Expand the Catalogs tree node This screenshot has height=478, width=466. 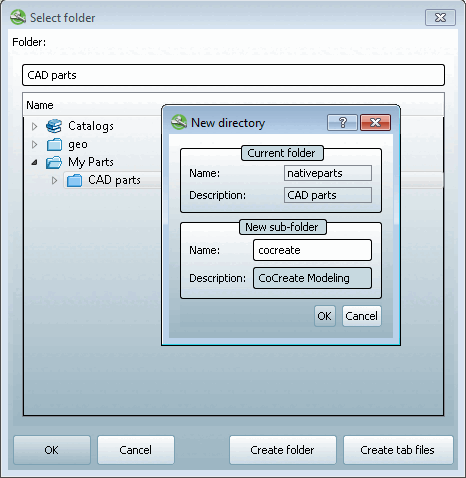pos(34,126)
